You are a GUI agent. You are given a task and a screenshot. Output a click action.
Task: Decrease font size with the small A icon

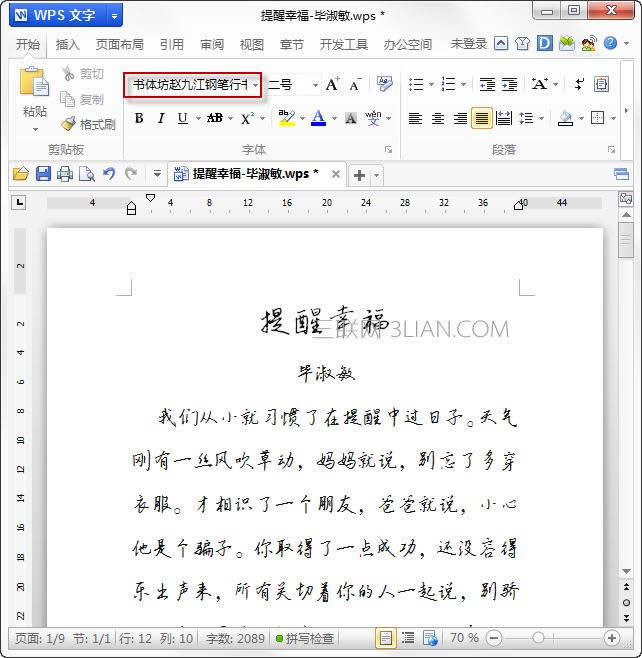(355, 85)
